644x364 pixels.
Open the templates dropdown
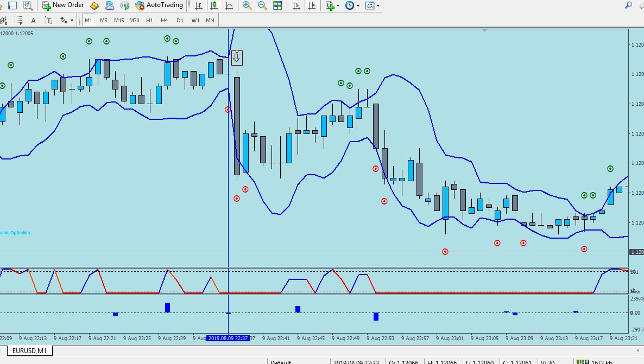click(372, 5)
